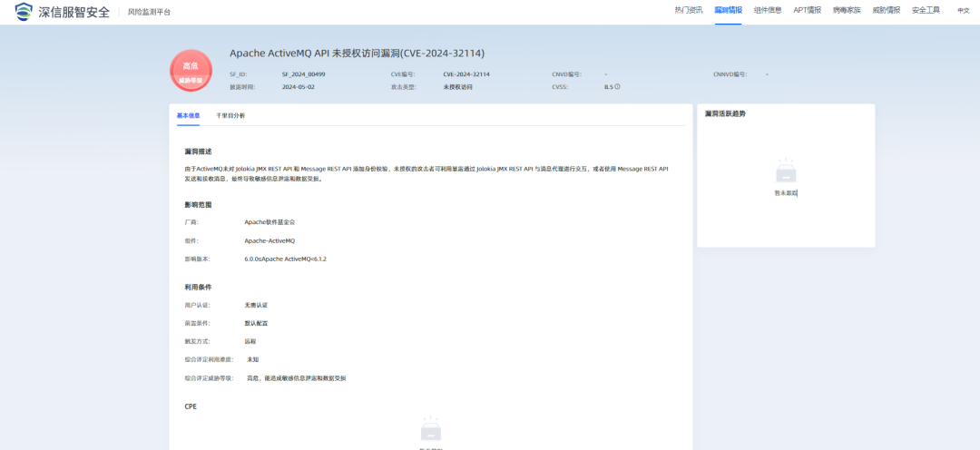The height and width of the screenshot is (450, 980).
Task: Click the affected version 6.0.0≤Apache ActiveMQ<6.1.2
Action: pyautogui.click(x=285, y=259)
